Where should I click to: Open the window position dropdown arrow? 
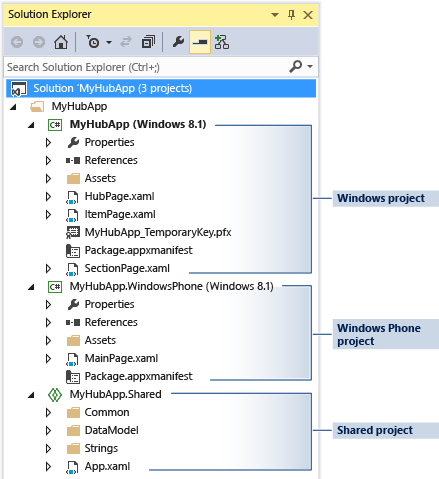point(275,15)
